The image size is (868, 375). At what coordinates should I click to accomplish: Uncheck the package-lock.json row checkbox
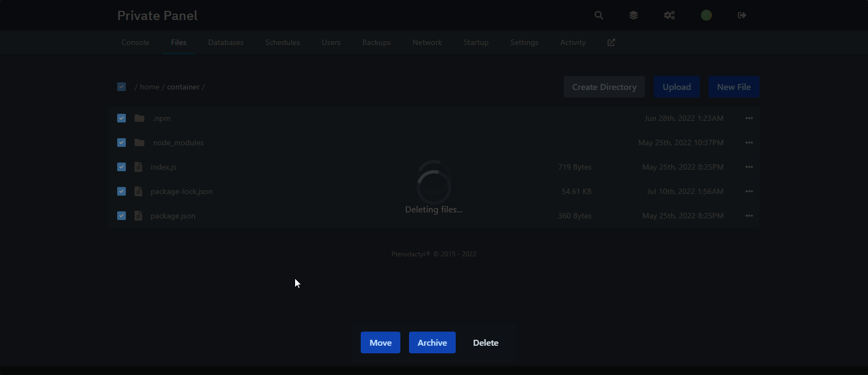[122, 191]
